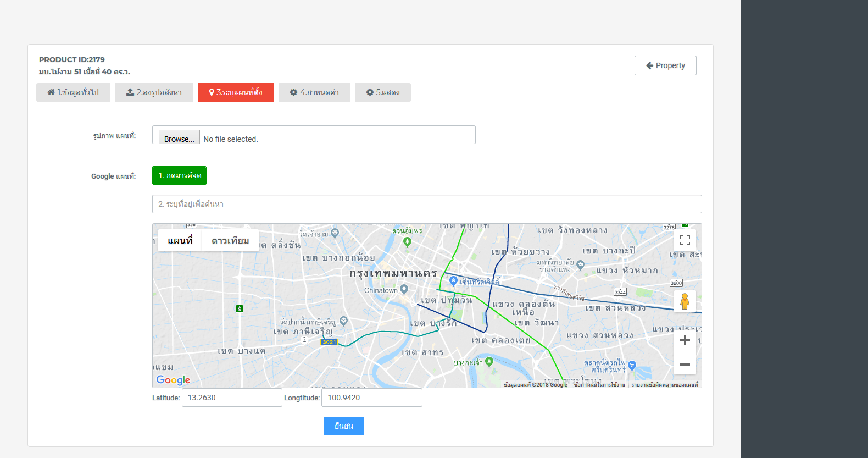
Task: Select the Street View pegman icon
Action: (685, 301)
